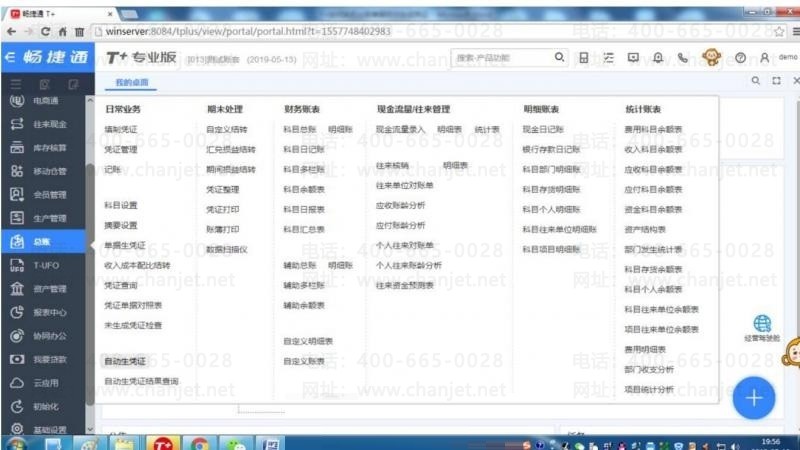
Task: Click the demo user account icon
Action: tap(764, 58)
